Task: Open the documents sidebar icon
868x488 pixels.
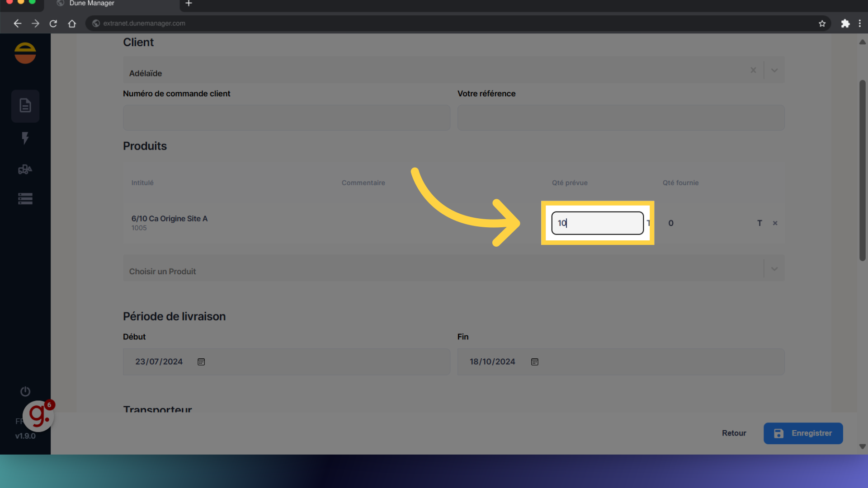Action: [25, 106]
